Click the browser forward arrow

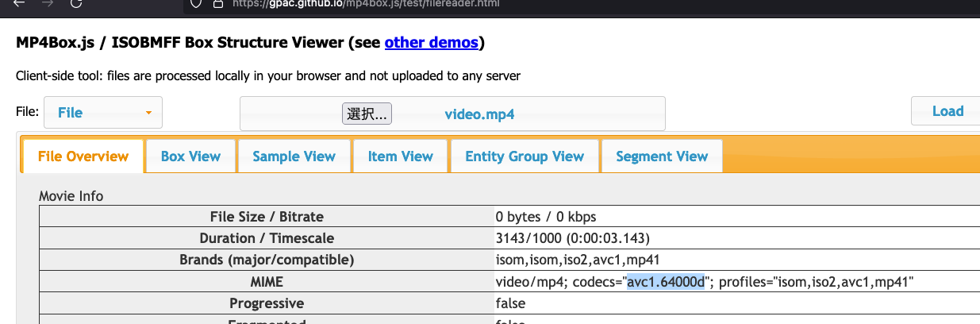(x=47, y=3)
